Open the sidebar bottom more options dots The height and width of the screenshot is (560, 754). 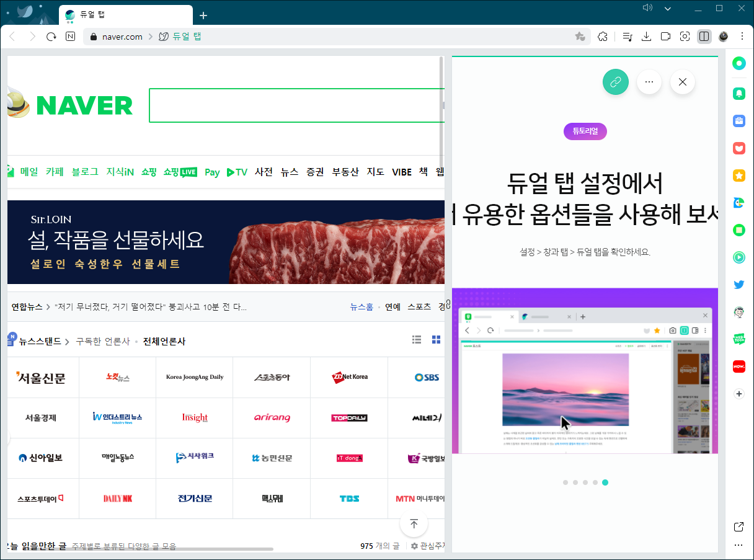tap(738, 545)
